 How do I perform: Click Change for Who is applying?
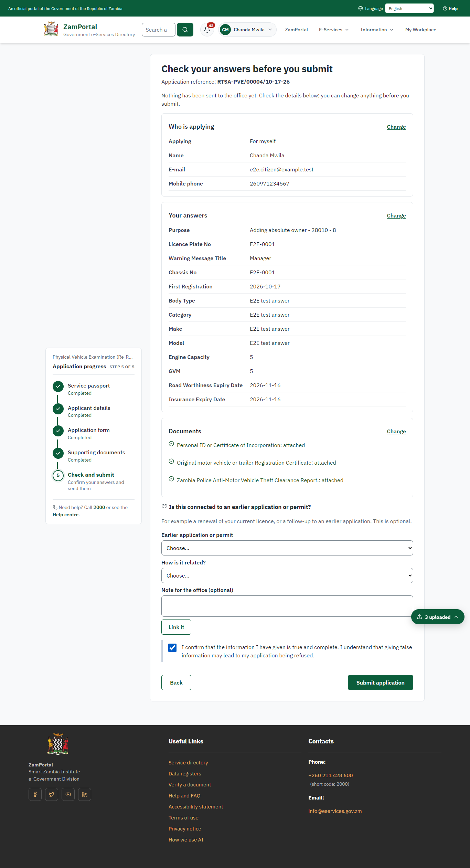click(x=396, y=127)
